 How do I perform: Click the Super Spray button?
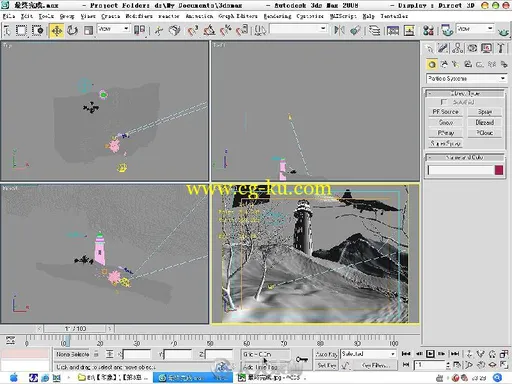[445, 144]
